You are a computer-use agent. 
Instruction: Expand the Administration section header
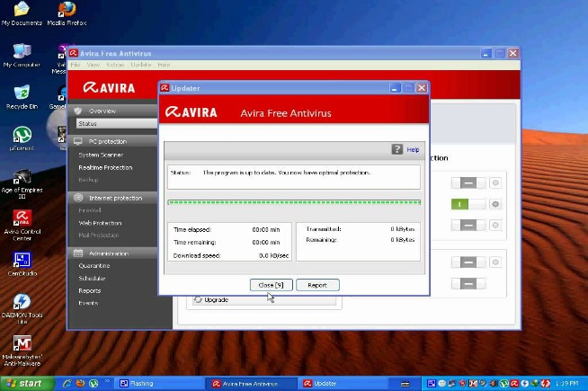pos(113,253)
